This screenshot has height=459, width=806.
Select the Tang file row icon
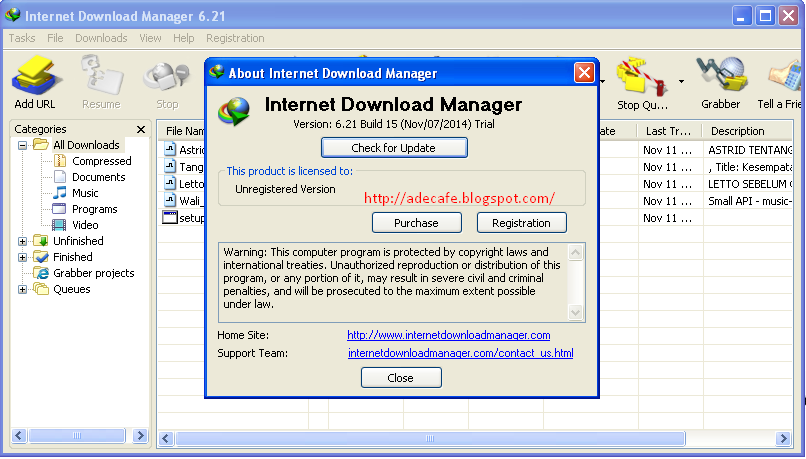coord(170,167)
